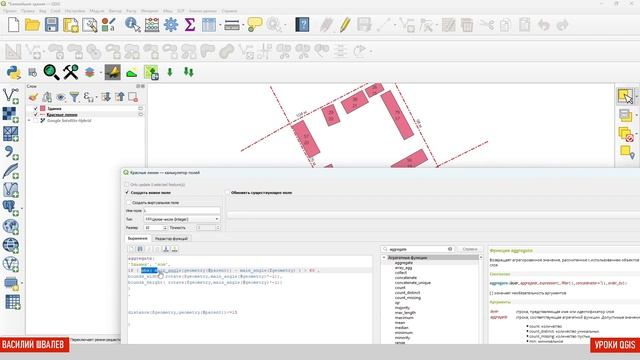
Task: Click the Справка button beside function search
Action: [470, 249]
